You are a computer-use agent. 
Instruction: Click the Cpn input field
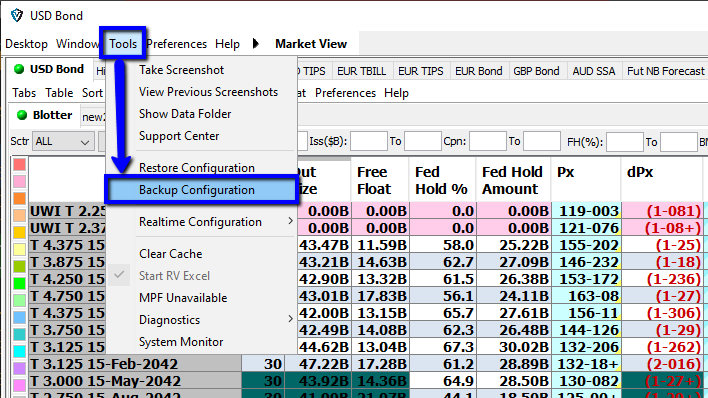[x=488, y=141]
